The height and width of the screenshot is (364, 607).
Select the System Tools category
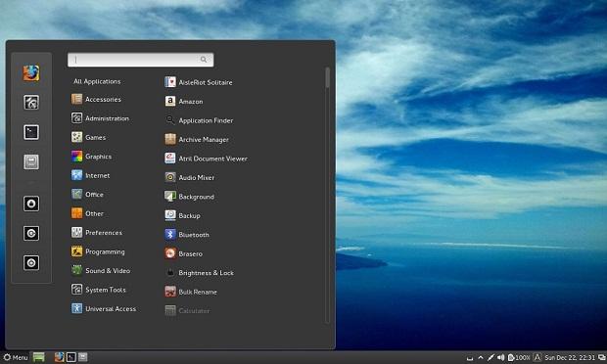[x=99, y=290]
